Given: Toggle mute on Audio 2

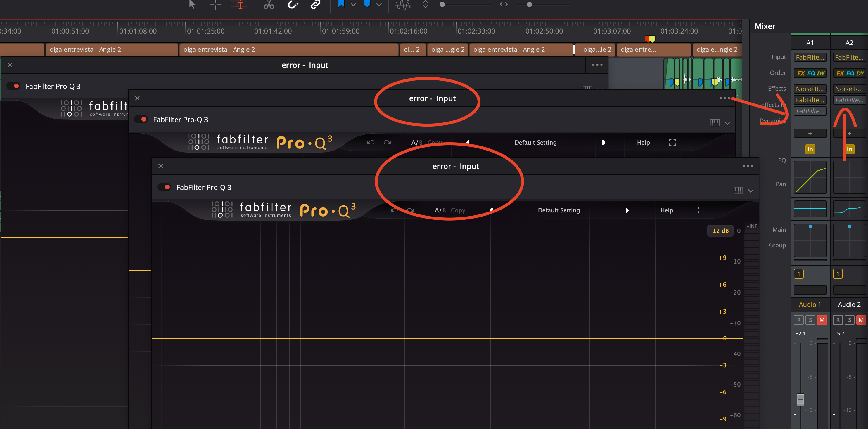Looking at the screenshot, I should coord(861,320).
